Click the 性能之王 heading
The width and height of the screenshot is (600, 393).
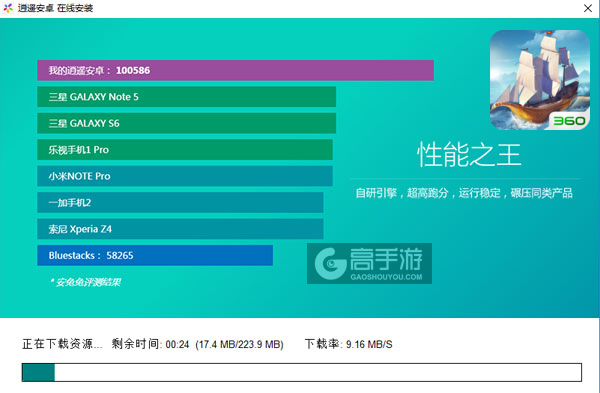469,155
